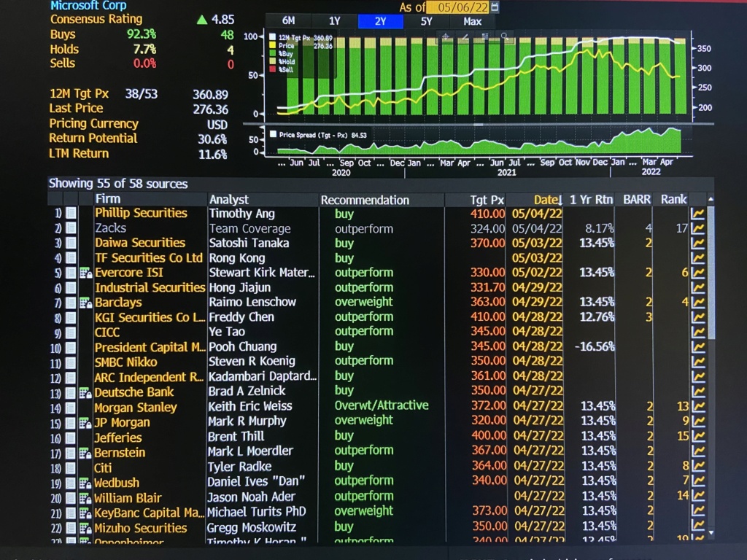This screenshot has height=560, width=747.
Task: Open the calendar picker next to As of date
Action: click(495, 7)
